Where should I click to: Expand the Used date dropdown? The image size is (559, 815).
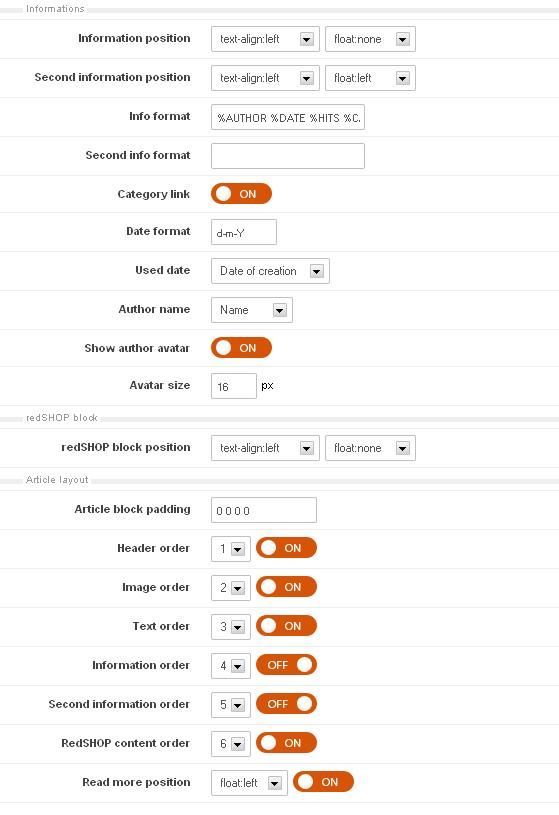[x=270, y=271]
